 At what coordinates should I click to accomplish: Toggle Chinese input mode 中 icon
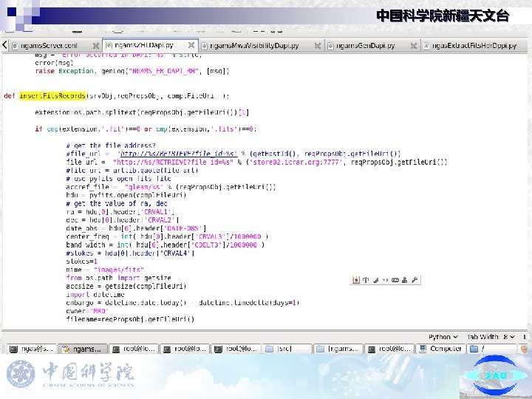pos(366,280)
